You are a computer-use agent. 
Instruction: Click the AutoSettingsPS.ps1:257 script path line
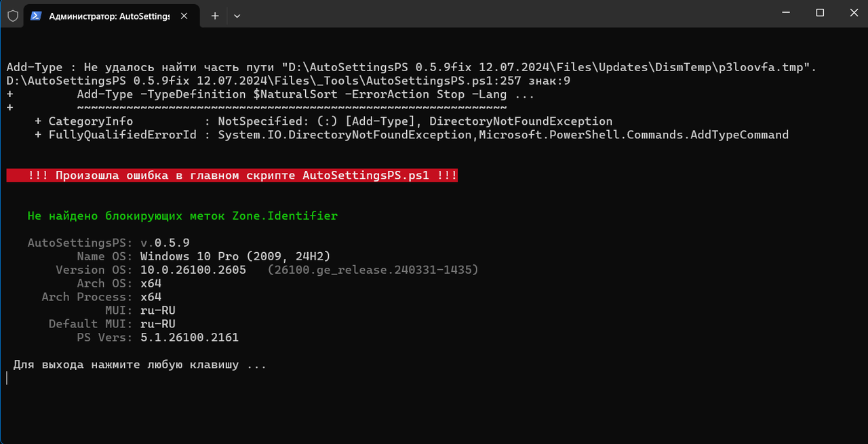click(x=288, y=81)
